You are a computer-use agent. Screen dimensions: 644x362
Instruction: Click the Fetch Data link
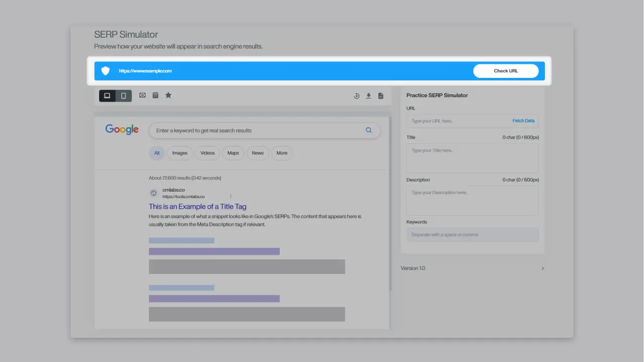[523, 121]
